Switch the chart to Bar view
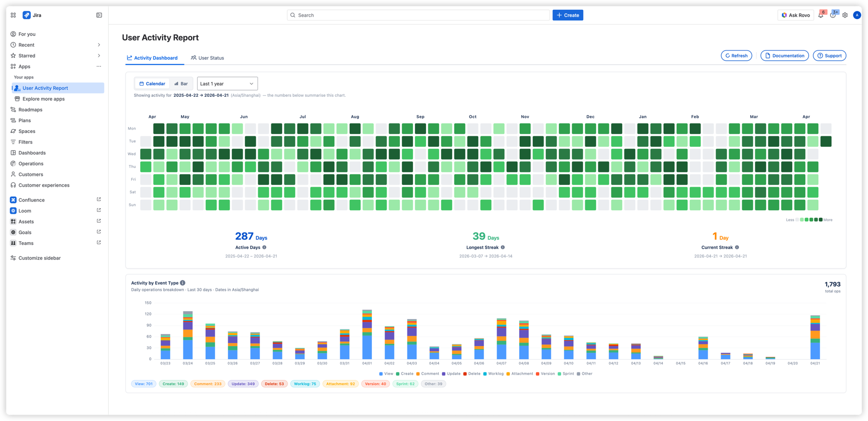Screen dimensions: 868x421 point(181,83)
